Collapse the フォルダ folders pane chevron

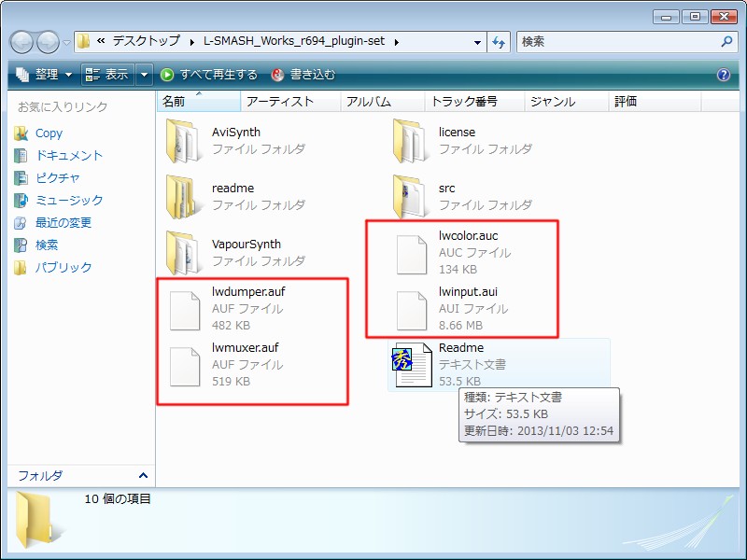pos(143,476)
